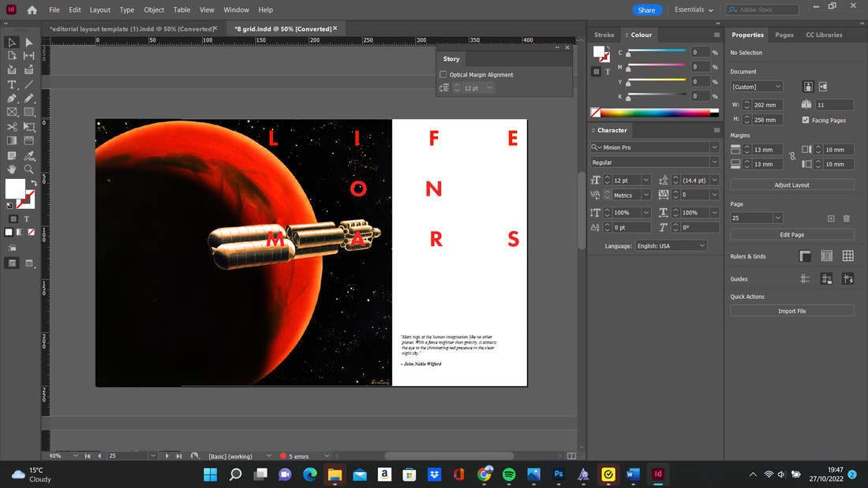The height and width of the screenshot is (488, 868).
Task: Enable Optical Margin Alignment checkbox
Action: tap(443, 75)
